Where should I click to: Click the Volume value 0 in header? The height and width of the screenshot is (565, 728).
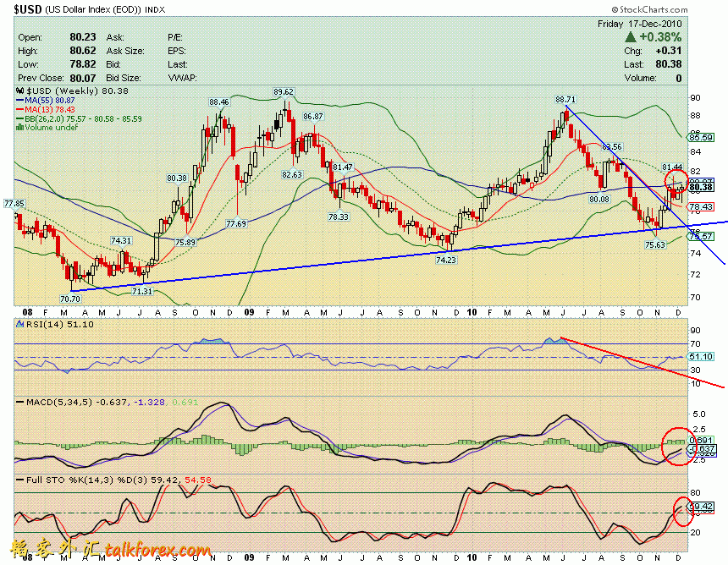pos(678,78)
